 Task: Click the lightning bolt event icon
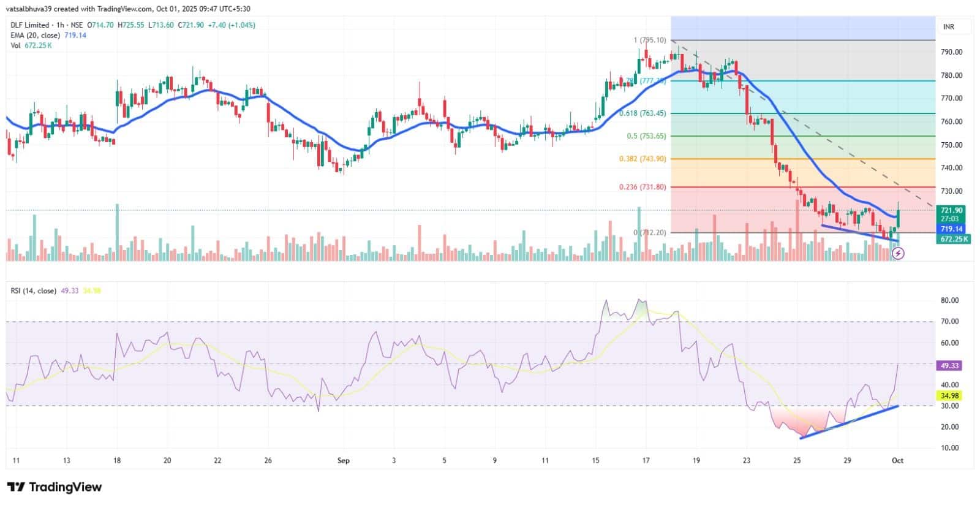(x=898, y=253)
